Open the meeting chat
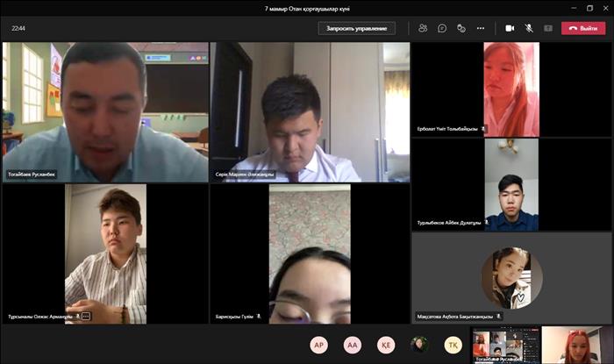This screenshot has width=614, height=364. 442,28
